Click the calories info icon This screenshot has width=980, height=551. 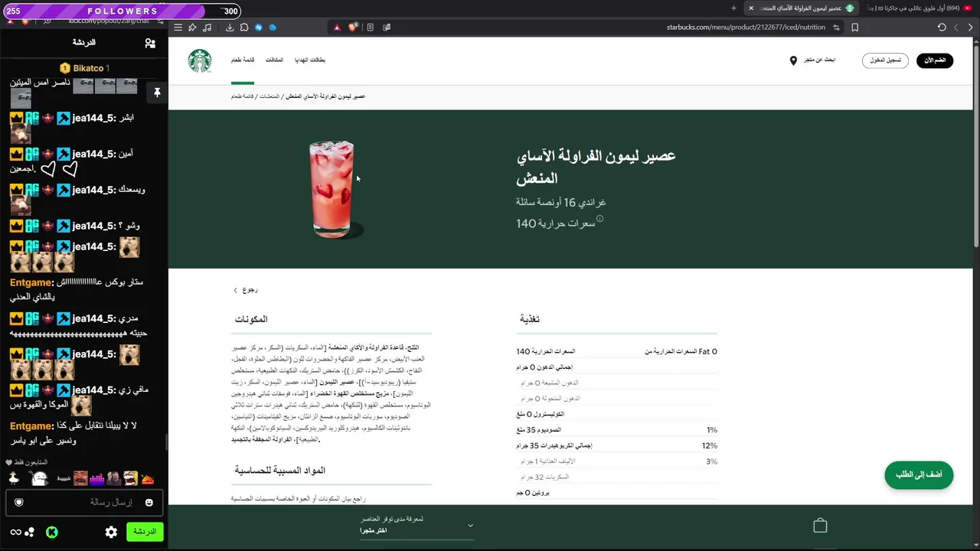(599, 219)
